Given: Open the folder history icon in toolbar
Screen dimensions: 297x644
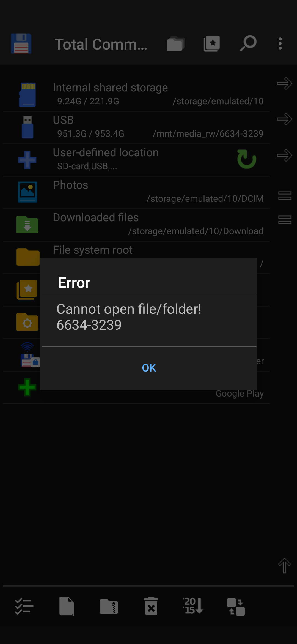Looking at the screenshot, I should point(175,43).
